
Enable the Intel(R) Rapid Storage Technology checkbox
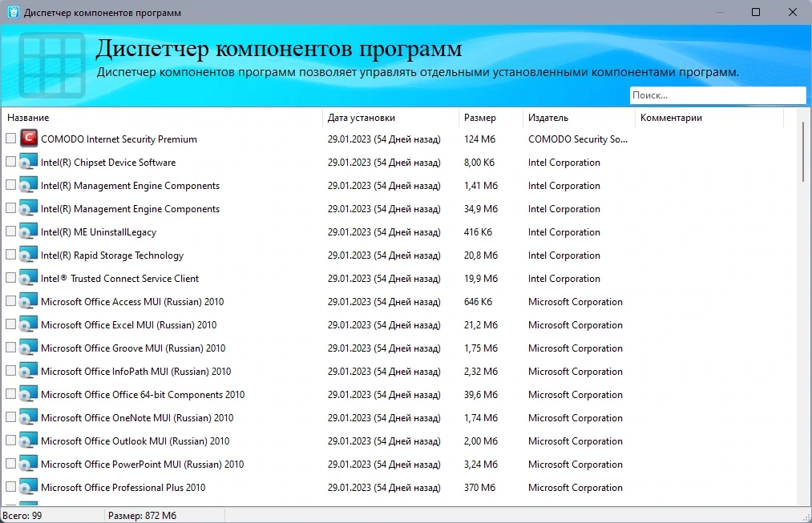(10, 255)
